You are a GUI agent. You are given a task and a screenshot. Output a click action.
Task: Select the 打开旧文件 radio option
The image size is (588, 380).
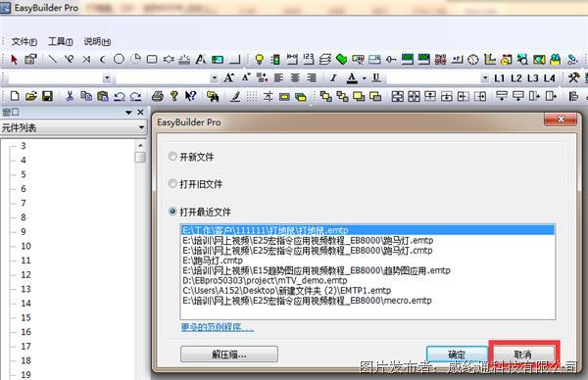click(x=172, y=183)
